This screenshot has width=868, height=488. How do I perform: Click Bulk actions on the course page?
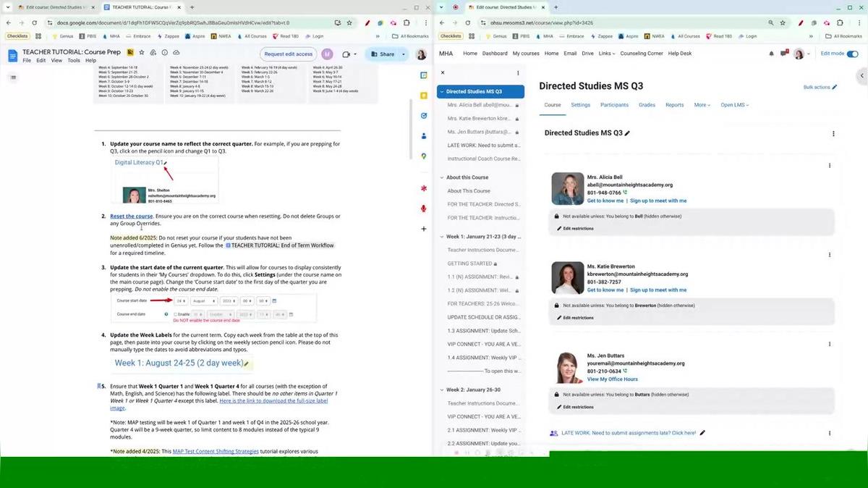click(x=820, y=87)
